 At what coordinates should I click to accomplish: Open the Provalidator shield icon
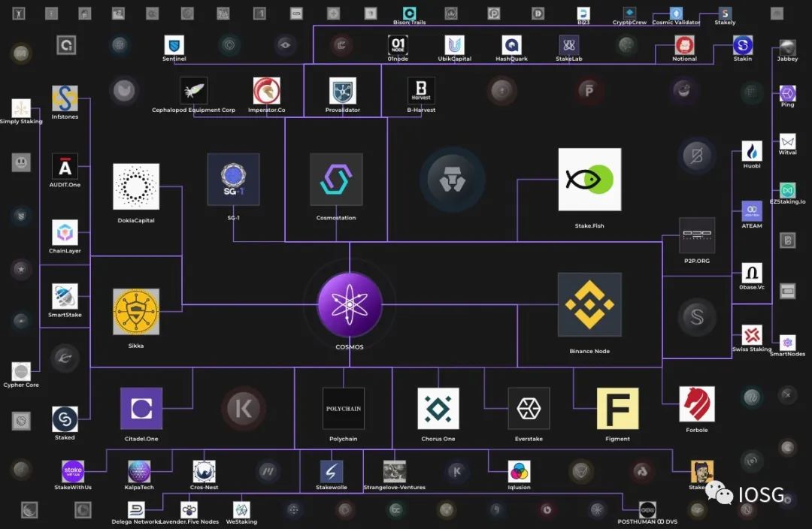[x=343, y=91]
